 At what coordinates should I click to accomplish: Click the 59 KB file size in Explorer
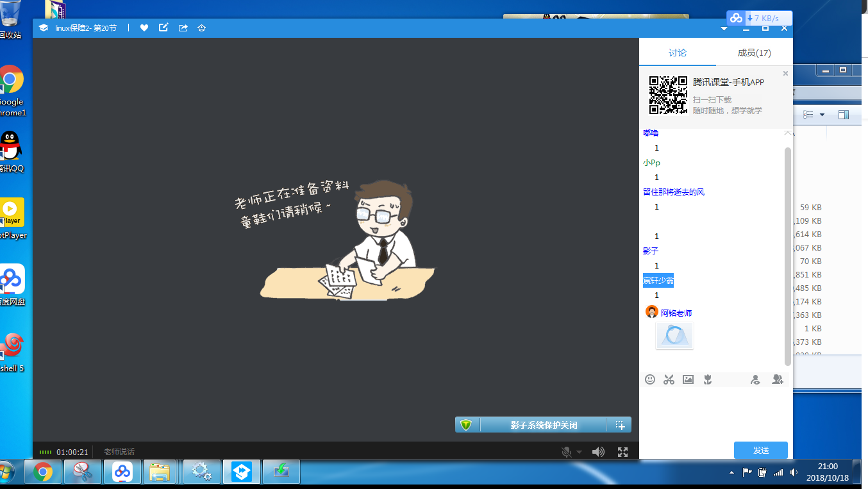point(810,208)
